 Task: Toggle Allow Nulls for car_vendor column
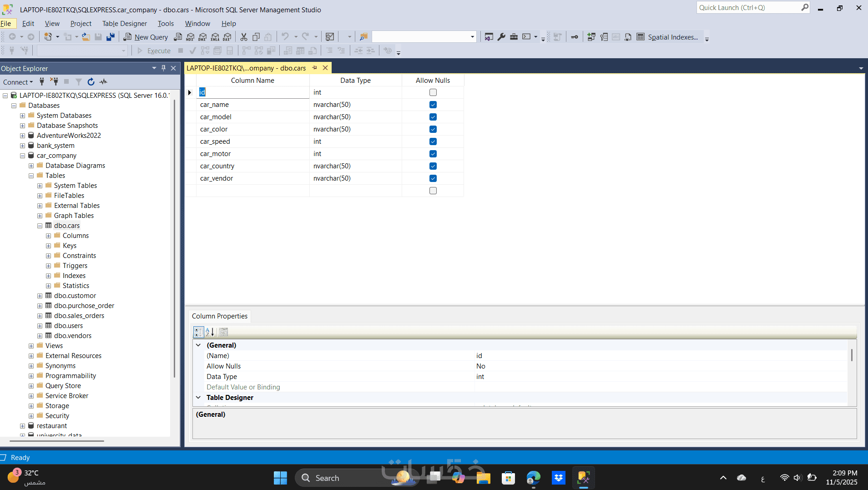[433, 178]
